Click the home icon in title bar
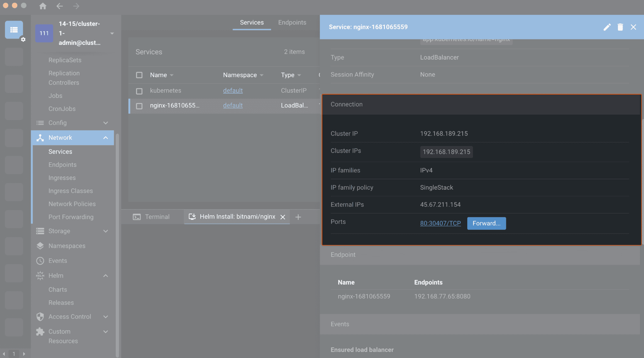Viewport: 644px width, 358px height. pyautogui.click(x=43, y=6)
